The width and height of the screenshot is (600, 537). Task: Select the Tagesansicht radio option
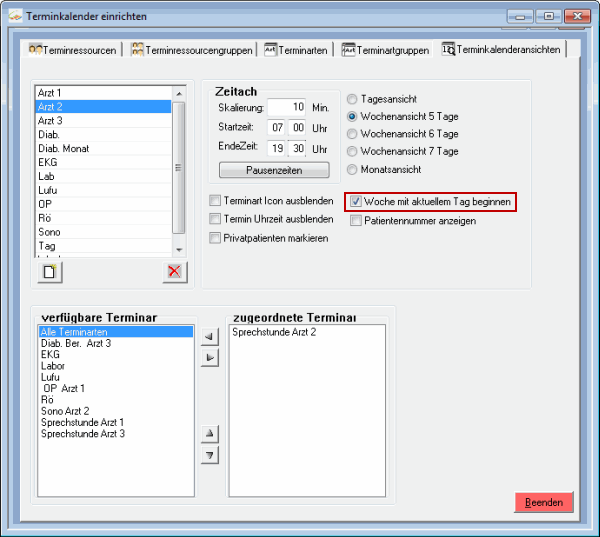pyautogui.click(x=352, y=99)
